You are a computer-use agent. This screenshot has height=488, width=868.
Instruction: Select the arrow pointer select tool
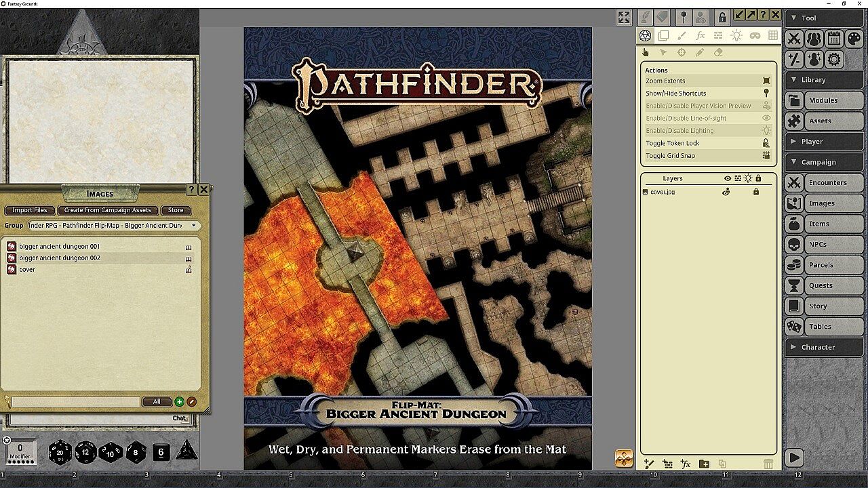click(x=664, y=53)
